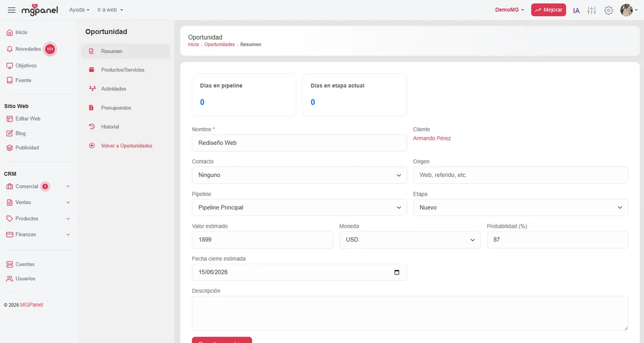Viewport: 644px width, 343px height.
Task: Switch to the Productos/Servicios tab
Action: click(122, 70)
